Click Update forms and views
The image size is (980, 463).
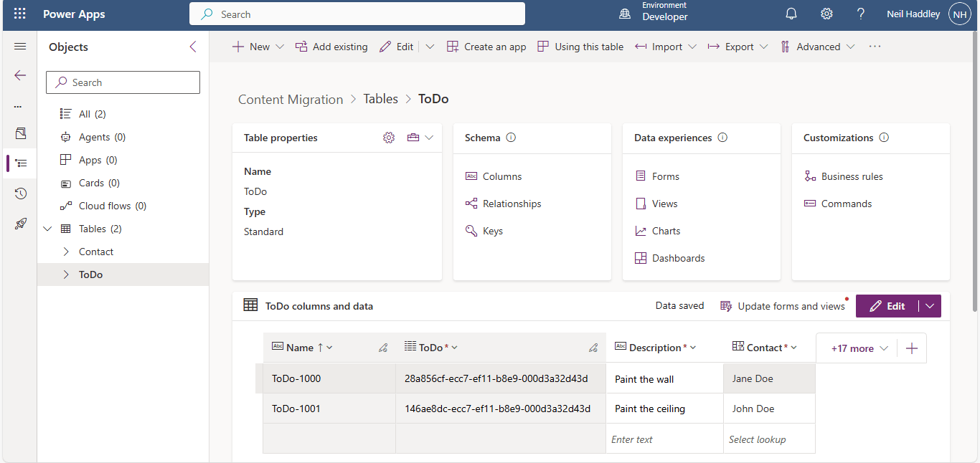(783, 306)
